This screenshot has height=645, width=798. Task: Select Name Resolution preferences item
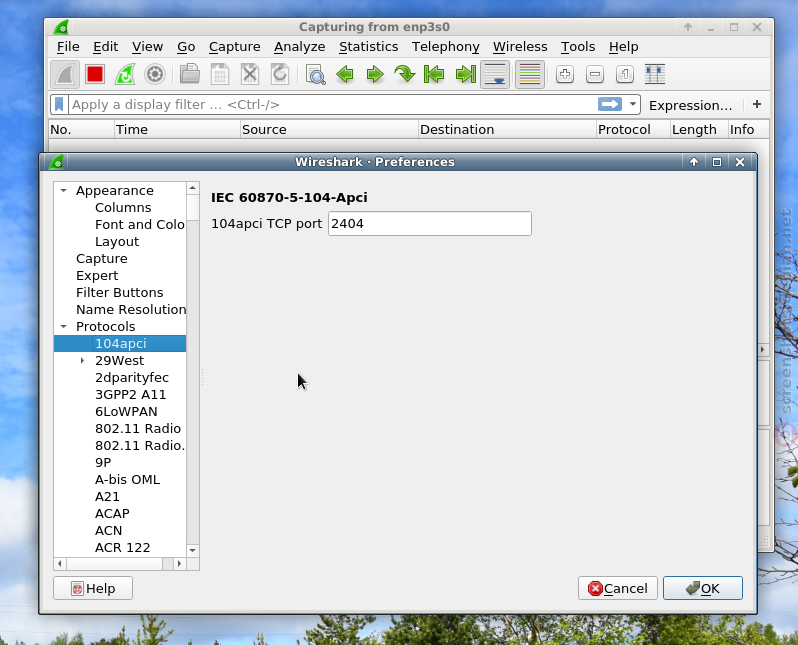coord(130,310)
